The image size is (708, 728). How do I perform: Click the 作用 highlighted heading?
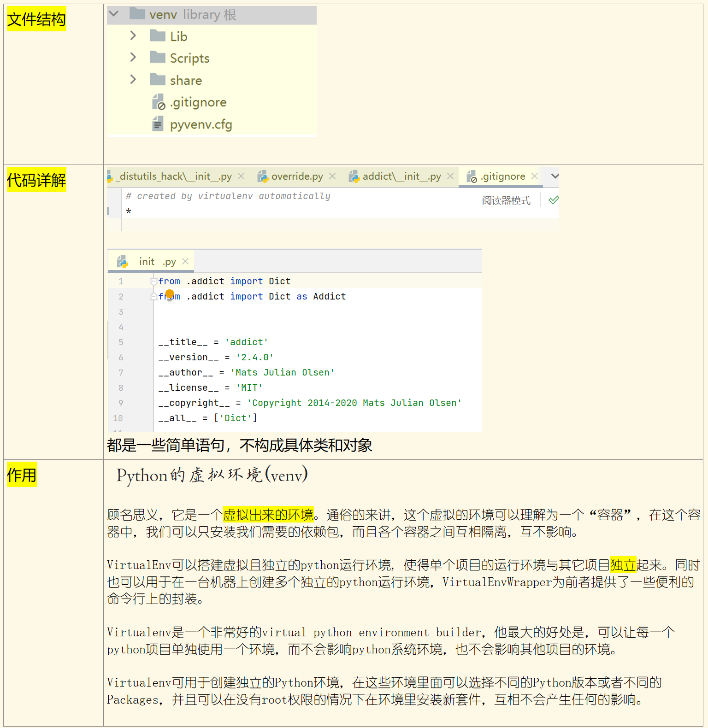click(x=22, y=475)
